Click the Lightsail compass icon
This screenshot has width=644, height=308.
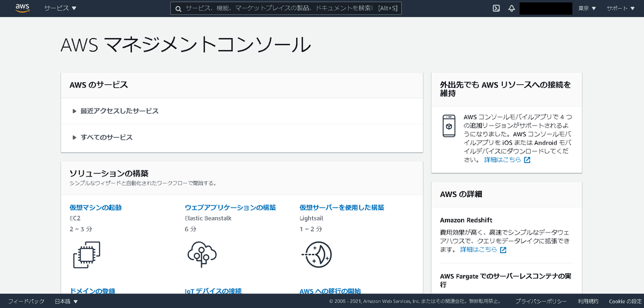click(317, 254)
